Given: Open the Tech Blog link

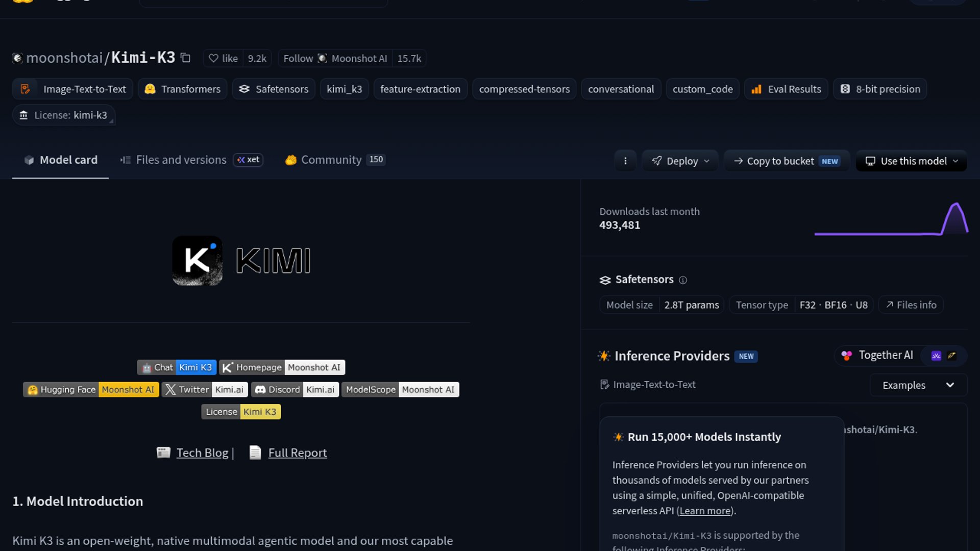Looking at the screenshot, I should point(202,453).
